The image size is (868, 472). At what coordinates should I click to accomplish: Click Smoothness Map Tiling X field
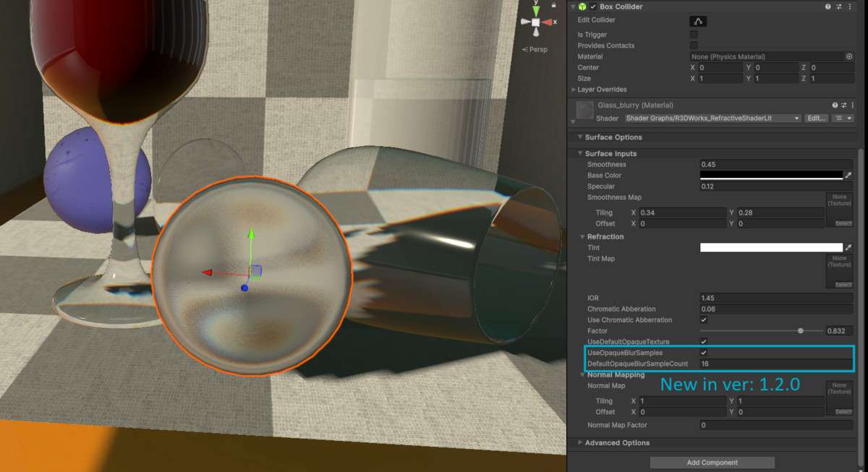point(683,213)
